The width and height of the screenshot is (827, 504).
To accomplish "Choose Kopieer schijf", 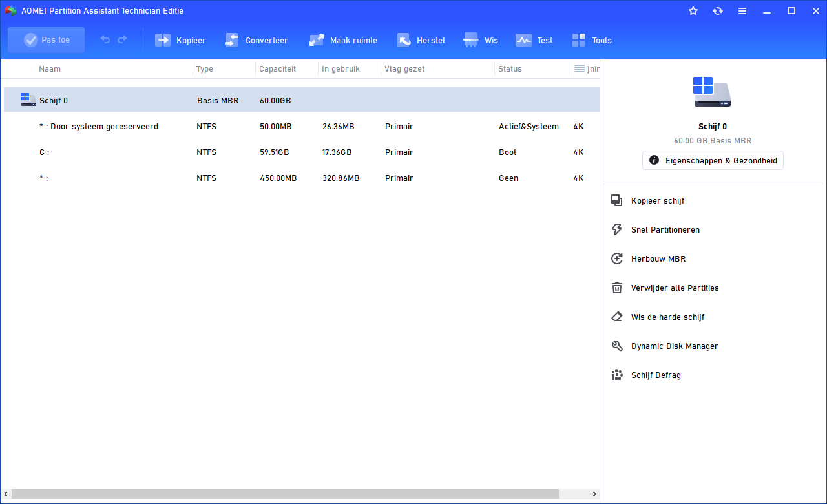I will click(x=658, y=201).
